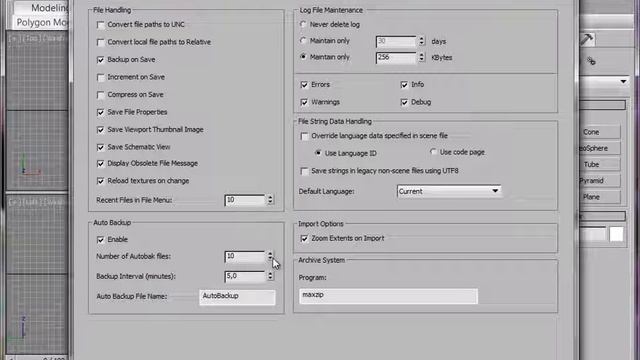Open the Utilities hammer tab icon
Image resolution: width=640 pixels, height=360 pixels.
pyautogui.click(x=587, y=40)
